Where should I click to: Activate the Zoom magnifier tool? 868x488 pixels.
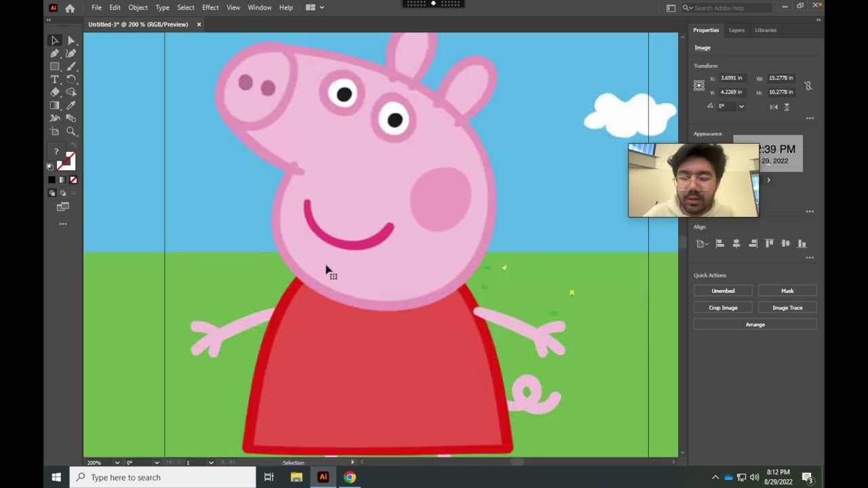click(71, 131)
